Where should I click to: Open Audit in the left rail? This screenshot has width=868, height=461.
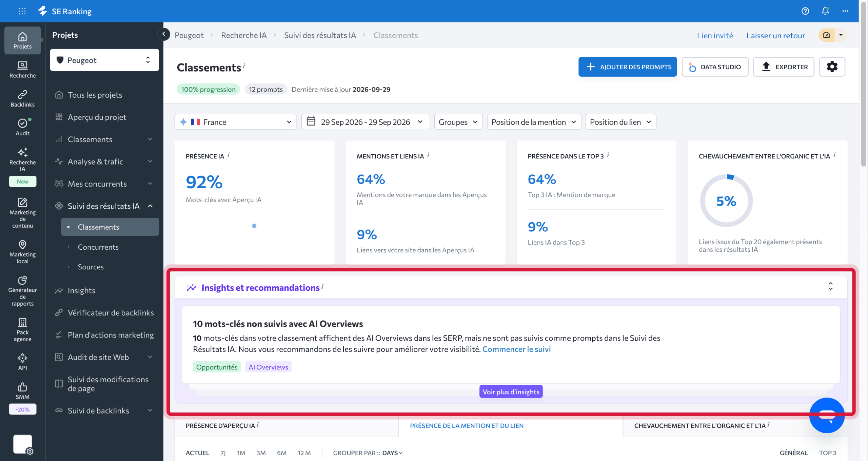[x=22, y=127]
